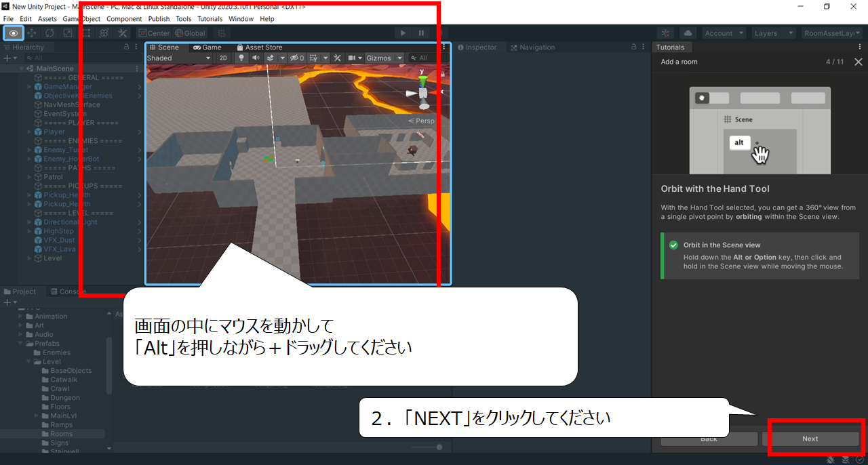Select the Rooms folder in Project
Image resolution: width=868 pixels, height=465 pixels.
[x=61, y=434]
